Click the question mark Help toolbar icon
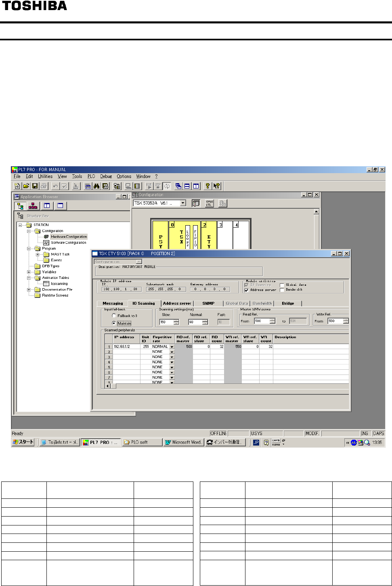This screenshot has width=392, height=586. pyautogui.click(x=208, y=186)
